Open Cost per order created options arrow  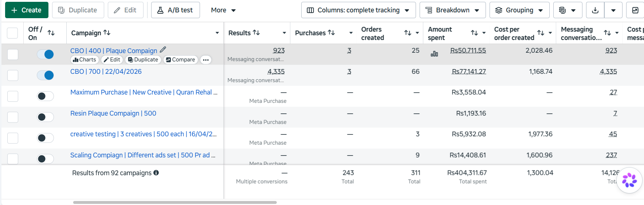tap(550, 33)
